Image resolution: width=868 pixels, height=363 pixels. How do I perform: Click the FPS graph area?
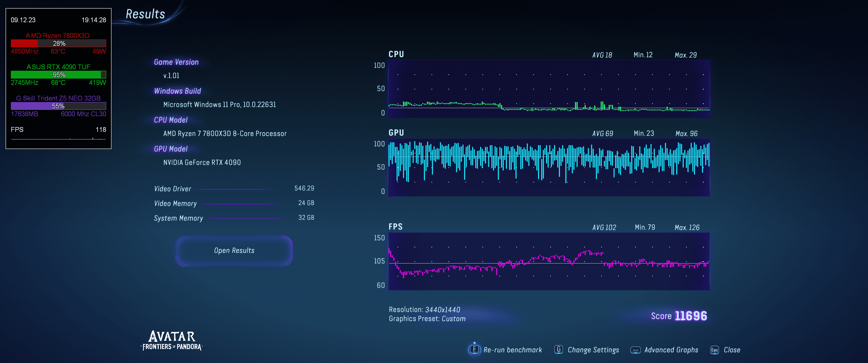pyautogui.click(x=549, y=261)
